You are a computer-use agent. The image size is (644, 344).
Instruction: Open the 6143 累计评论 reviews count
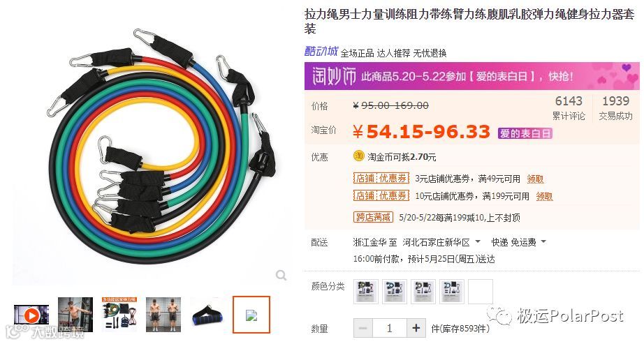pyautogui.click(x=569, y=108)
